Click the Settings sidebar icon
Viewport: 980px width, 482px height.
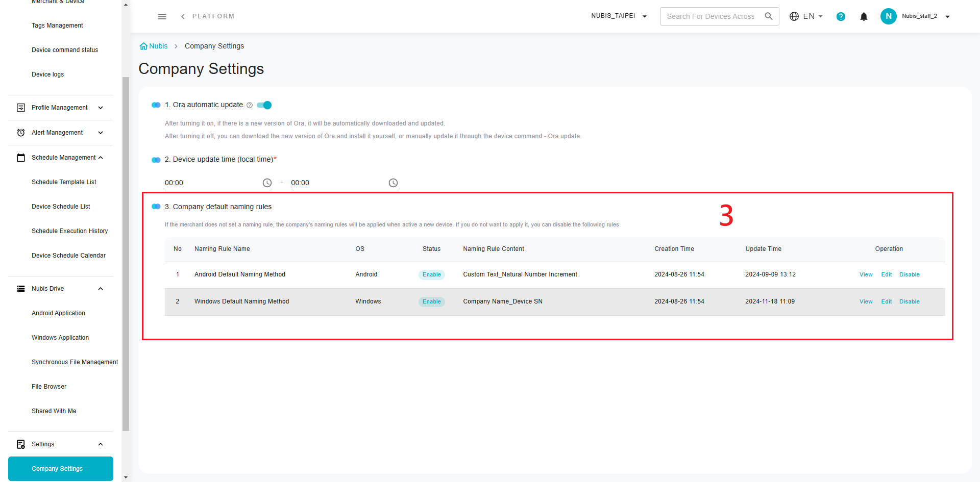tap(21, 444)
